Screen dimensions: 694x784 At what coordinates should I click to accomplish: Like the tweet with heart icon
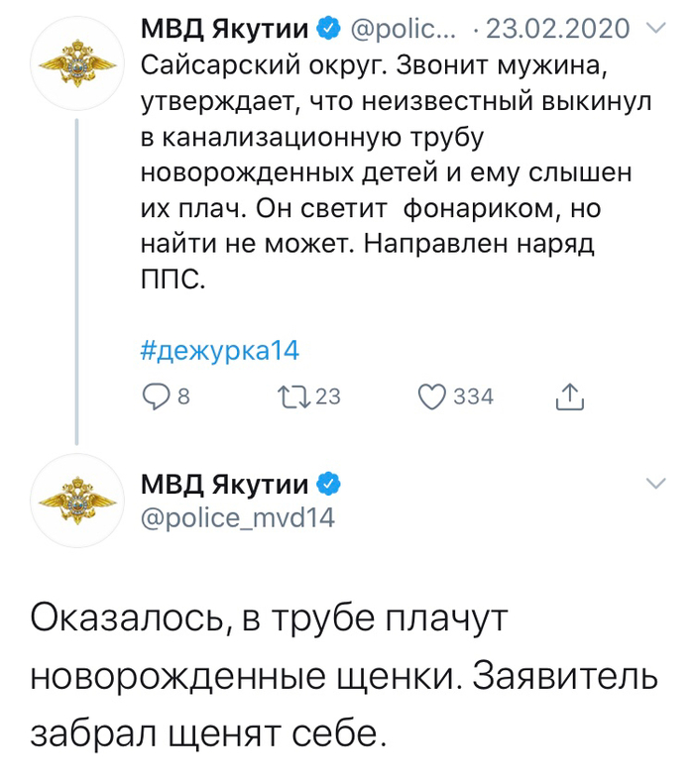pyautogui.click(x=431, y=397)
